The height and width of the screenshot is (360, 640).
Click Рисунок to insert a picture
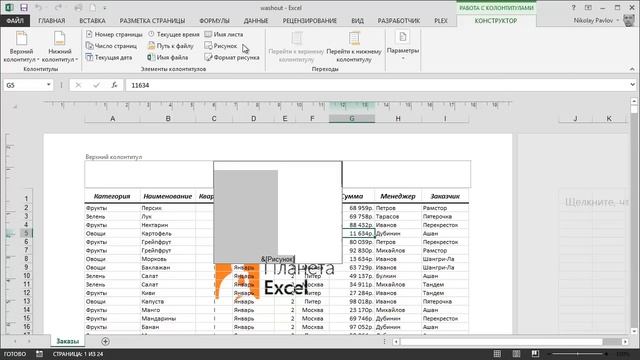(220, 46)
